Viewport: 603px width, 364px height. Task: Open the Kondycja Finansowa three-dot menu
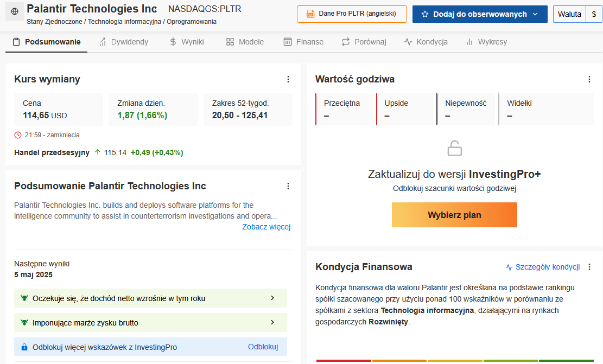(589, 267)
